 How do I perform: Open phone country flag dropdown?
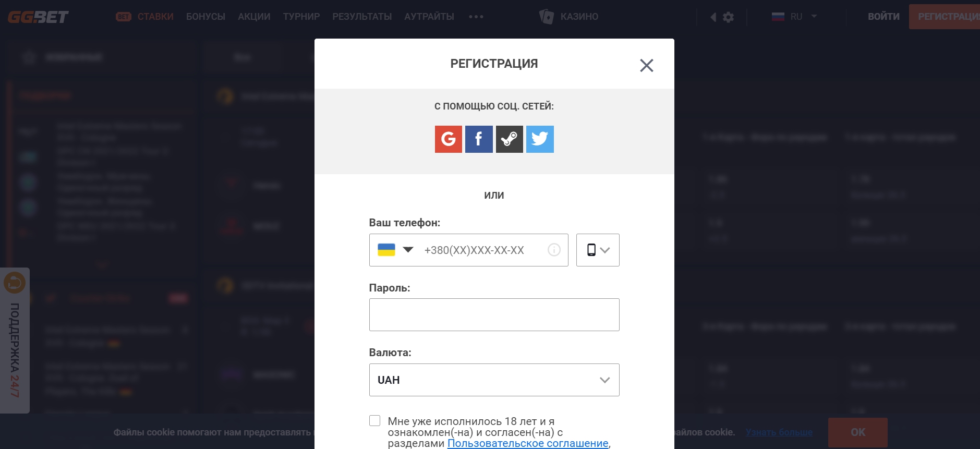(x=395, y=250)
